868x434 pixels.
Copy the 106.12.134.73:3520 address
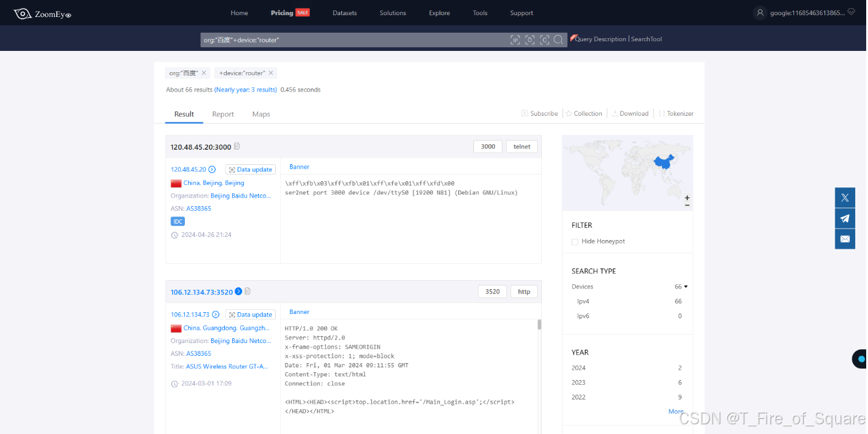tap(247, 292)
